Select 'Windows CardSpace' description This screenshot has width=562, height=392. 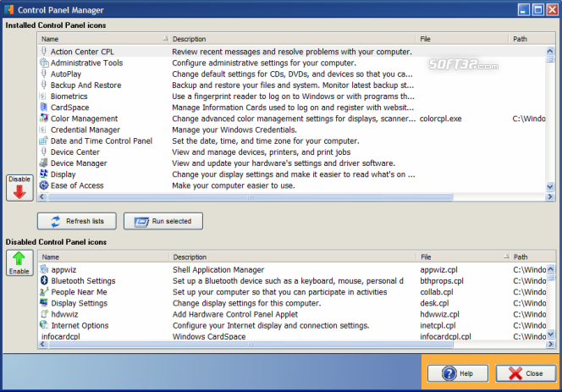pos(209,336)
